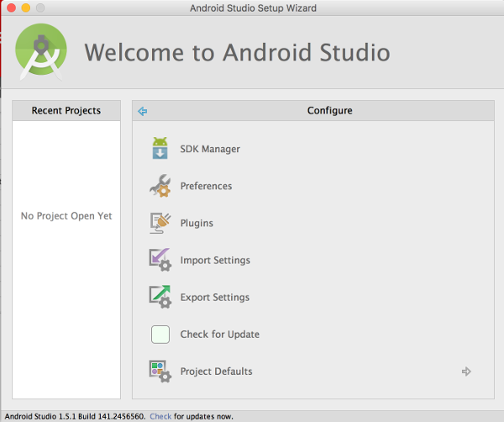Select Check for Update
504x422 pixels.
[x=220, y=335]
